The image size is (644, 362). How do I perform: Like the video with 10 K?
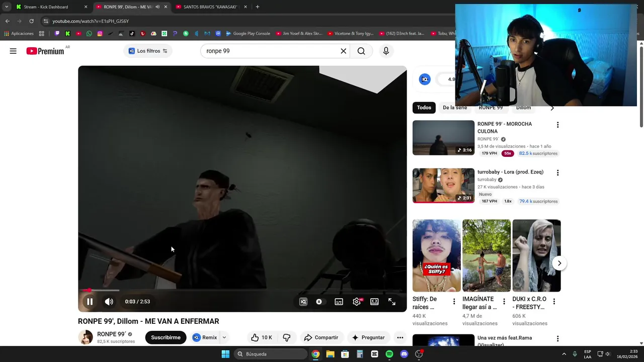click(262, 337)
